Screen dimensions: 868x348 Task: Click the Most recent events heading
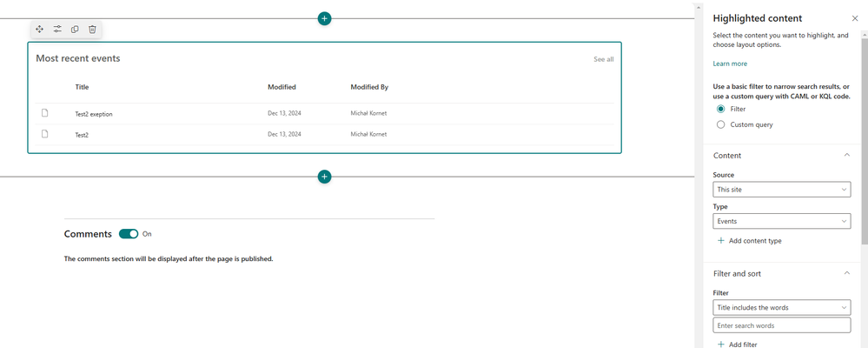click(78, 58)
